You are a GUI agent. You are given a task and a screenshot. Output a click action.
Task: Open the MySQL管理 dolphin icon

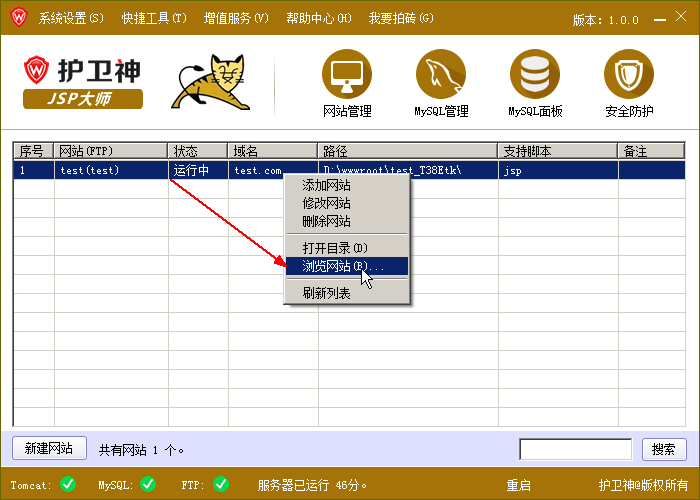coord(441,74)
